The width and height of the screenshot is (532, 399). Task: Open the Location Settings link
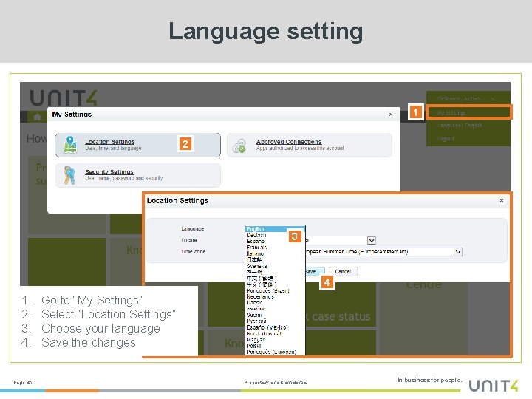pos(109,141)
